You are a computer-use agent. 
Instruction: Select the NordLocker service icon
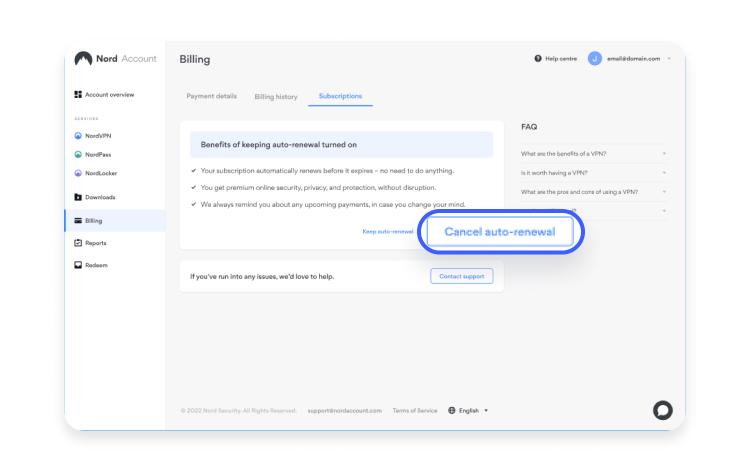point(78,173)
